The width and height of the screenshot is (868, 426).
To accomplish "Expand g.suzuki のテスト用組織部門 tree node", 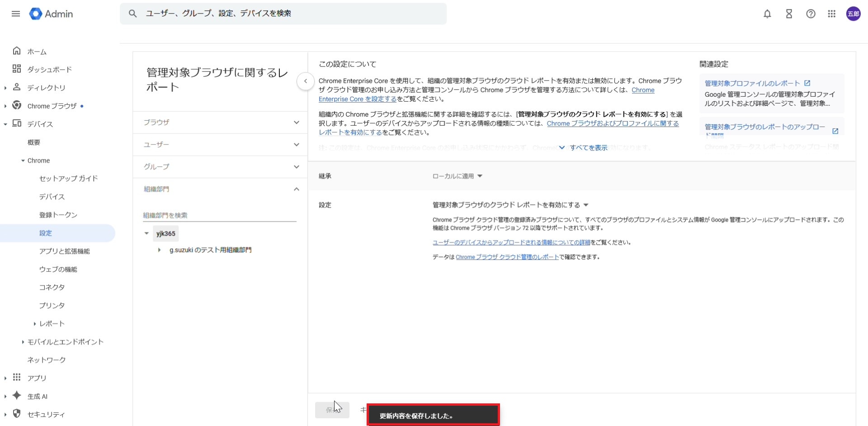I will pos(159,250).
